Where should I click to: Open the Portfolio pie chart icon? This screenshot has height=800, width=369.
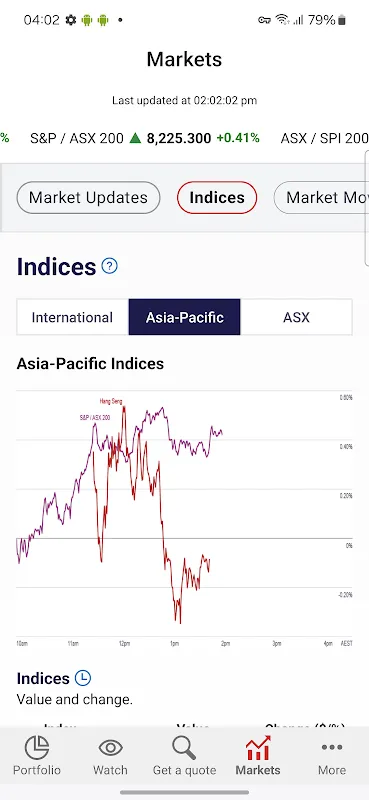[37, 748]
